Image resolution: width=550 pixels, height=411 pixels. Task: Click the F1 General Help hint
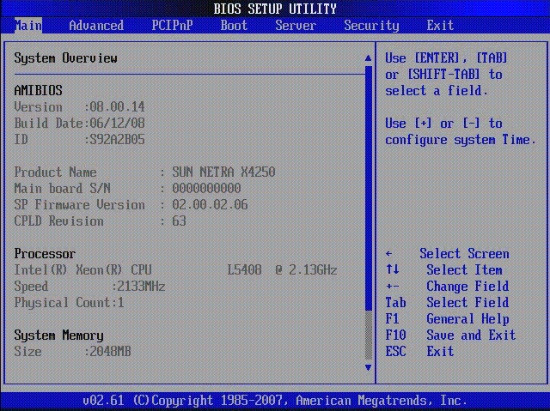pyautogui.click(x=447, y=319)
